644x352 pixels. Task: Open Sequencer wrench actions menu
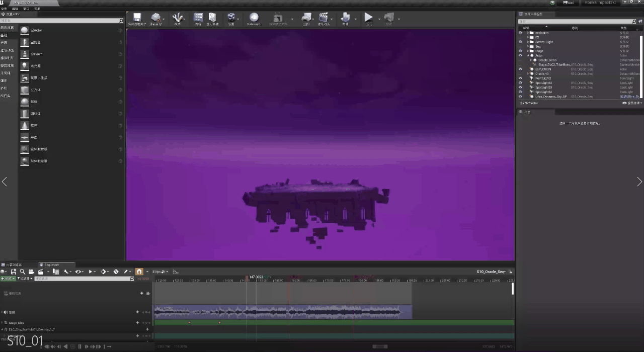tap(66, 272)
